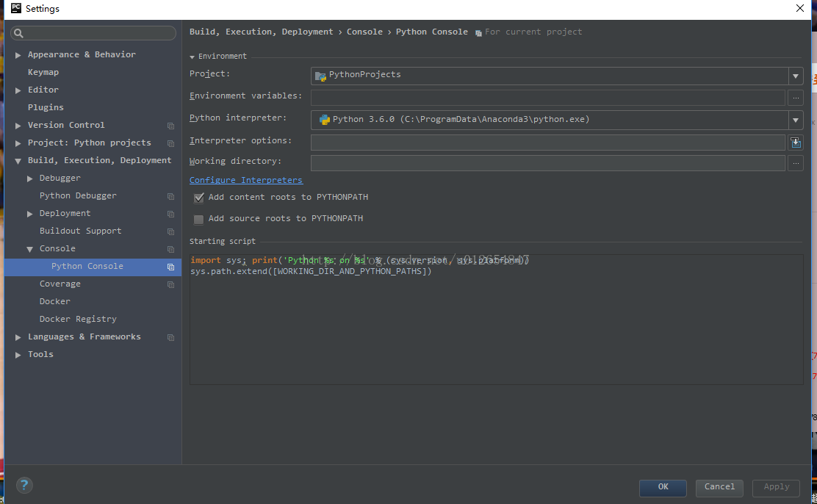Screen dimensions: 817x504
Task: Click the PyCharm logo in the title bar
Action: pos(16,8)
